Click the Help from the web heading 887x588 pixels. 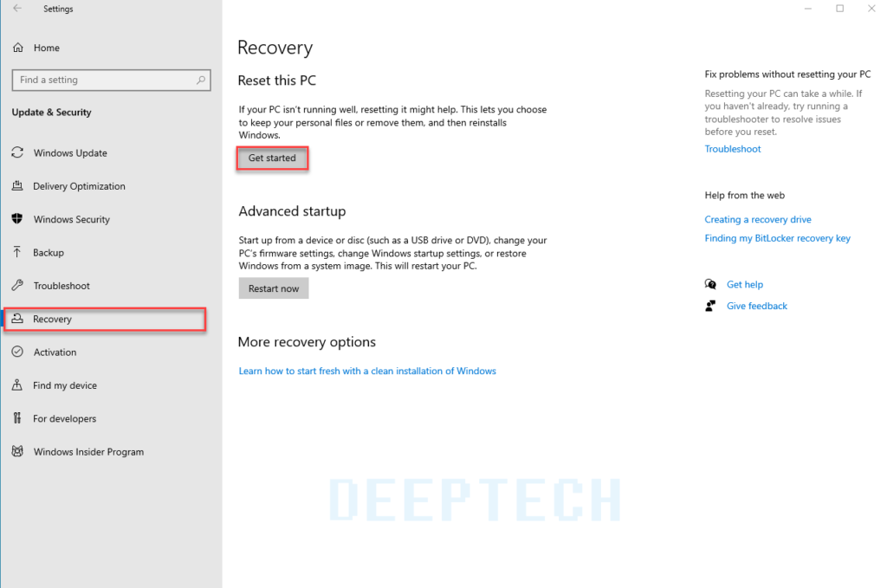[744, 195]
